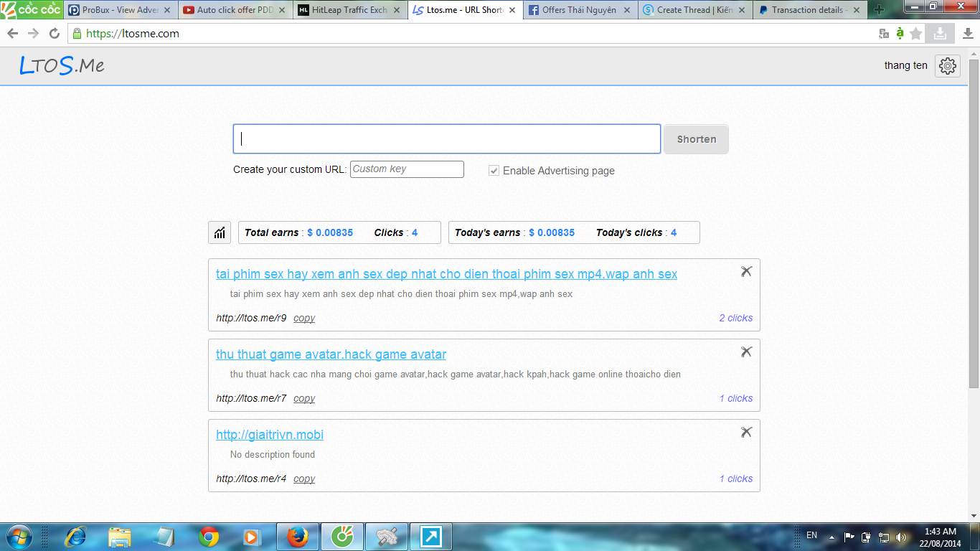Viewport: 980px width, 551px height.
Task: Toggle the Enable Advertising page checkbox
Action: (x=494, y=171)
